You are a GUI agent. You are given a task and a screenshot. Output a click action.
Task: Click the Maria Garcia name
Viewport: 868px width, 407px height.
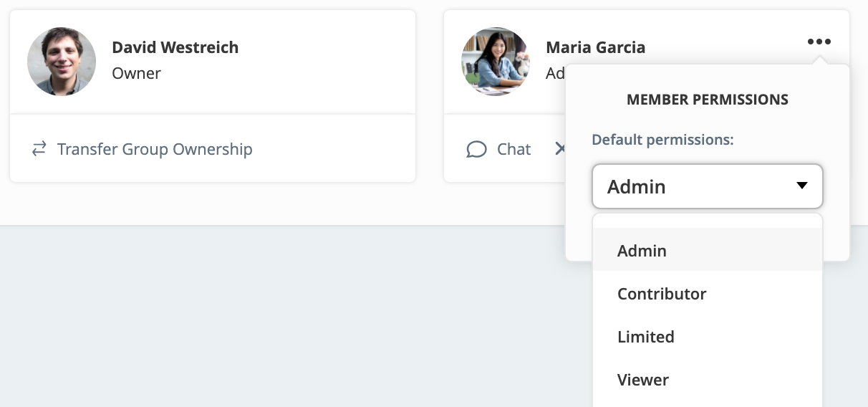point(595,47)
